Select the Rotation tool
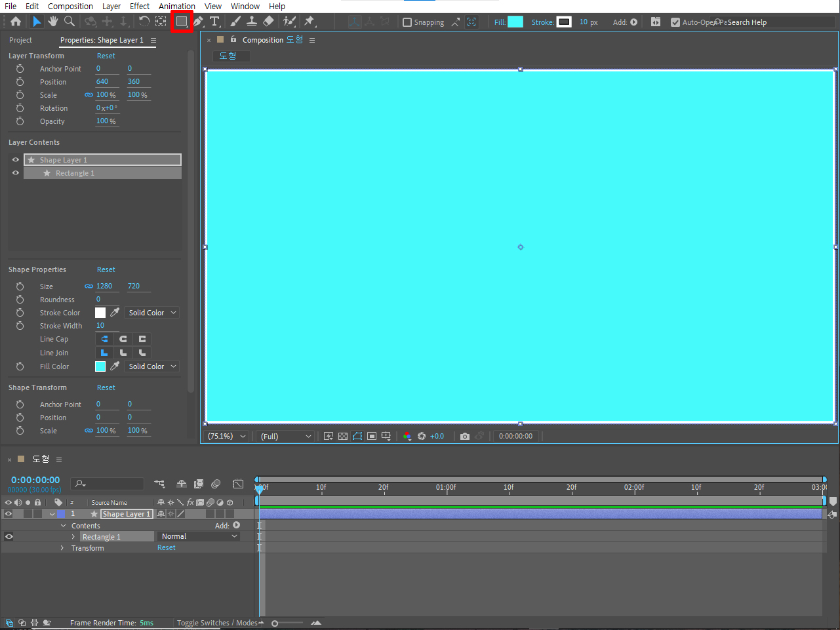The image size is (840, 630). pyautogui.click(x=144, y=22)
